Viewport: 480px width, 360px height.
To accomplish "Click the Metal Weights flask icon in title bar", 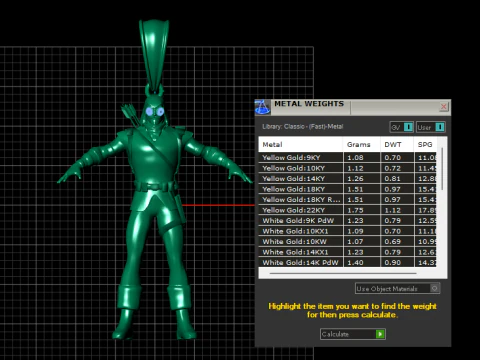I will tap(262, 107).
